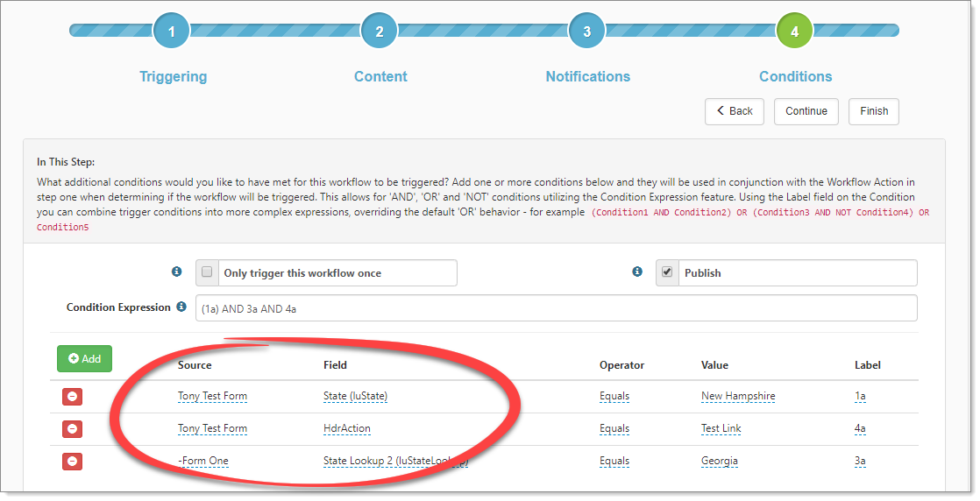980x501 pixels.
Task: Edit State (luState) field selection
Action: pos(355,396)
